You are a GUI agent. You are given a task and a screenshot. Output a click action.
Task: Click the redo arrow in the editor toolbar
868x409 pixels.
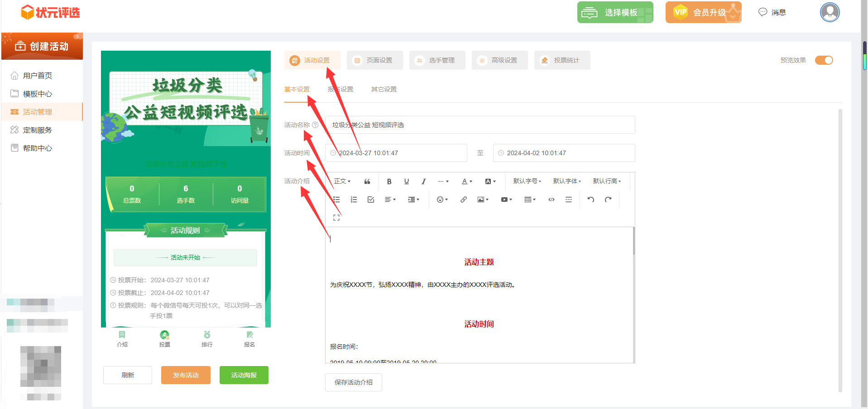(608, 200)
